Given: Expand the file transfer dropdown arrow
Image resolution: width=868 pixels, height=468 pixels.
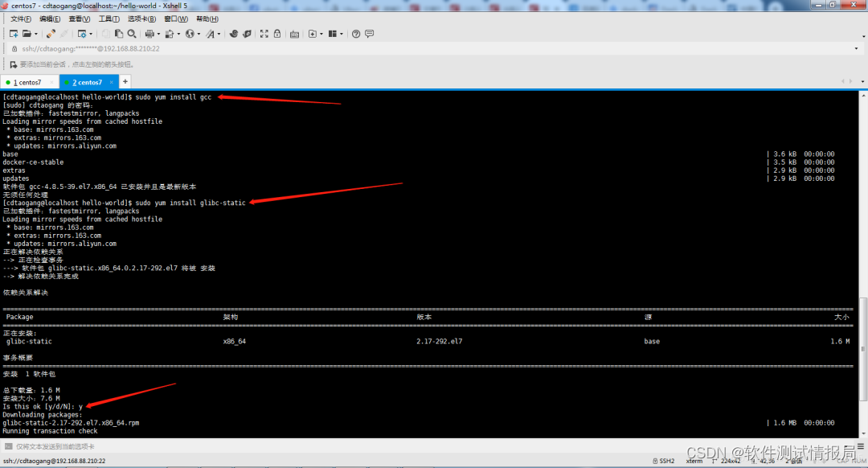Looking at the screenshot, I should 178,34.
